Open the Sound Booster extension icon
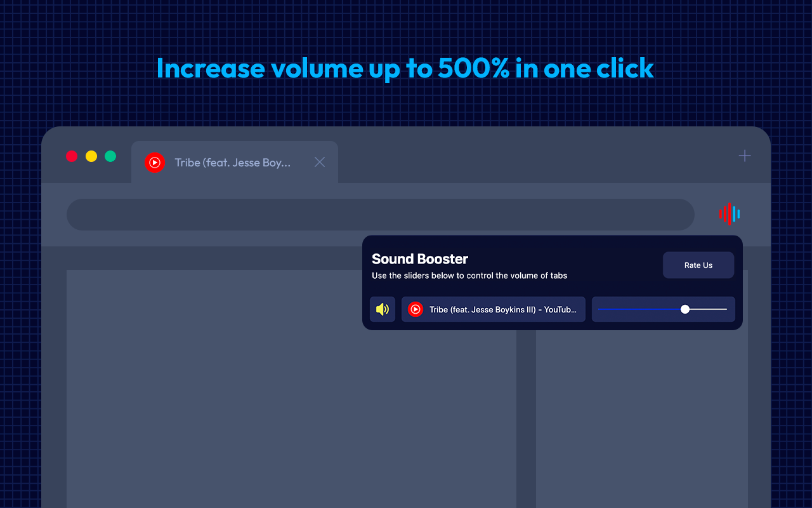The width and height of the screenshot is (812, 508). [730, 214]
